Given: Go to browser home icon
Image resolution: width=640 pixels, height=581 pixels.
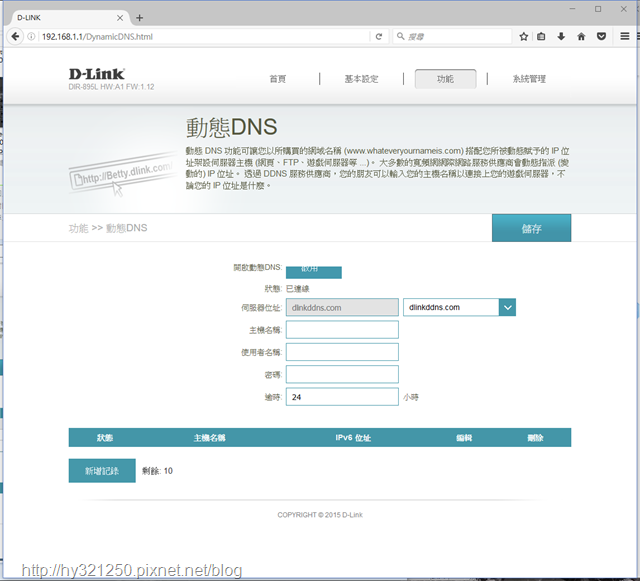Looking at the screenshot, I should coord(581,36).
